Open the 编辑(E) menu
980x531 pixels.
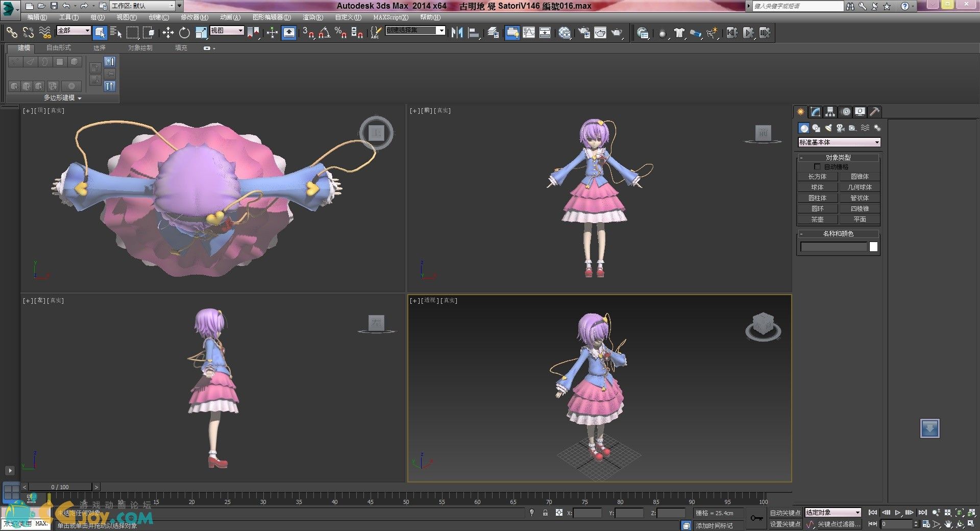[37, 17]
